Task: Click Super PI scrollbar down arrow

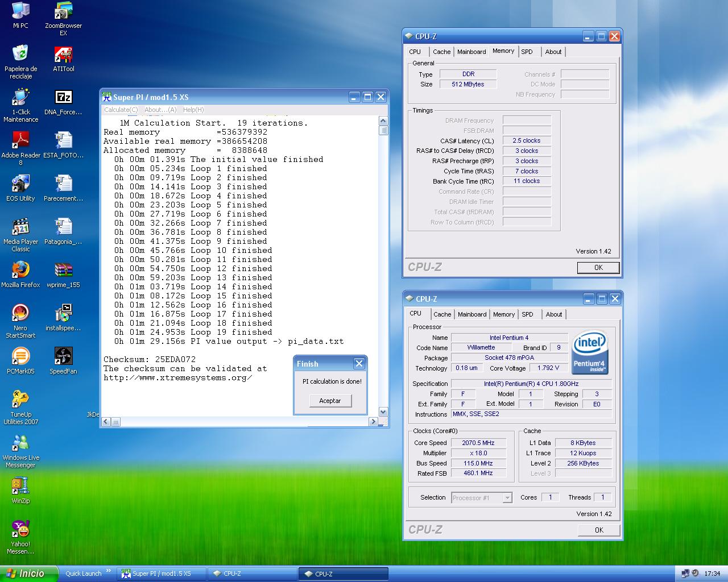Action: pos(383,412)
